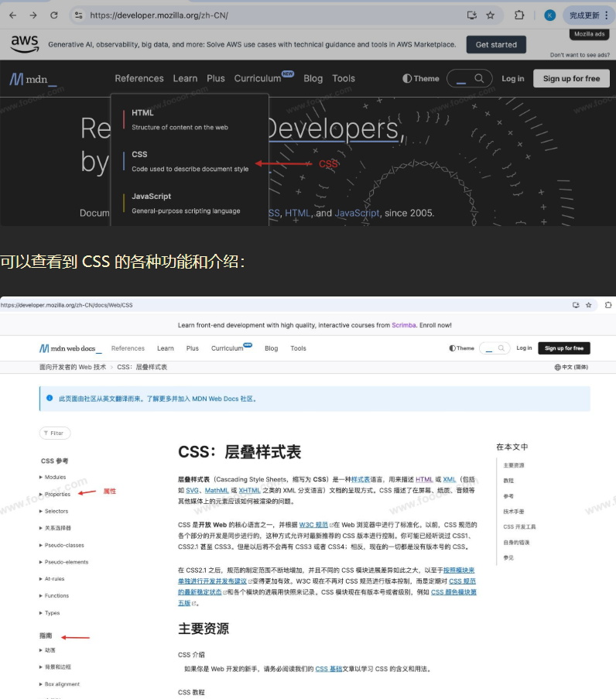The image size is (616, 699).
Task: Toggle the Theme switcher in the dark header
Action: point(421,79)
